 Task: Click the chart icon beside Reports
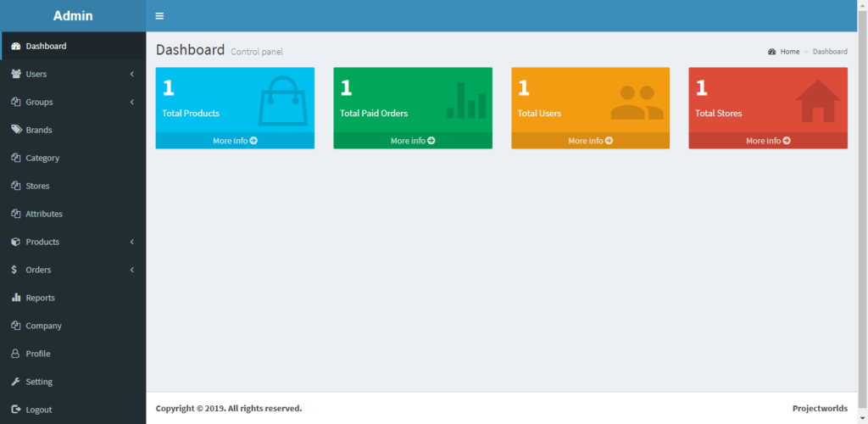[16, 298]
